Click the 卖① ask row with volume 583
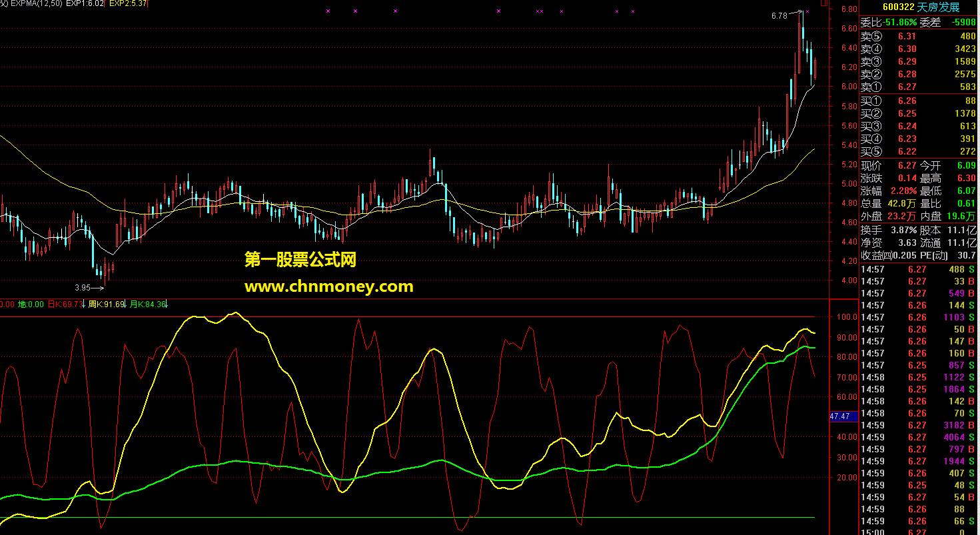 (x=919, y=87)
